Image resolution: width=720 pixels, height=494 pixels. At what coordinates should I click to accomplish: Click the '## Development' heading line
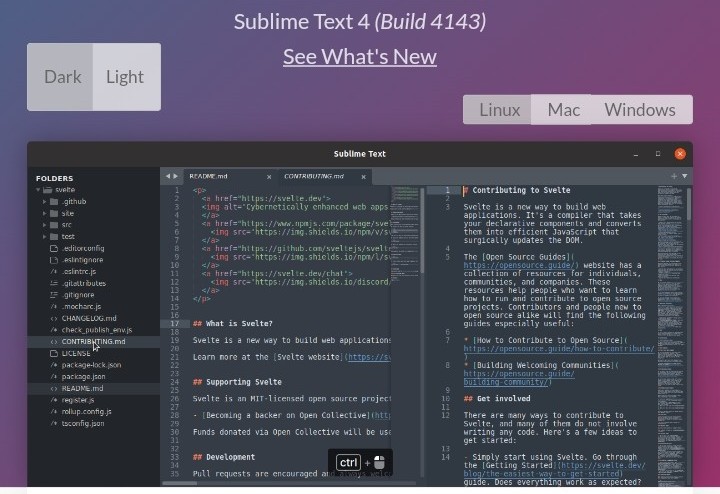click(x=224, y=457)
